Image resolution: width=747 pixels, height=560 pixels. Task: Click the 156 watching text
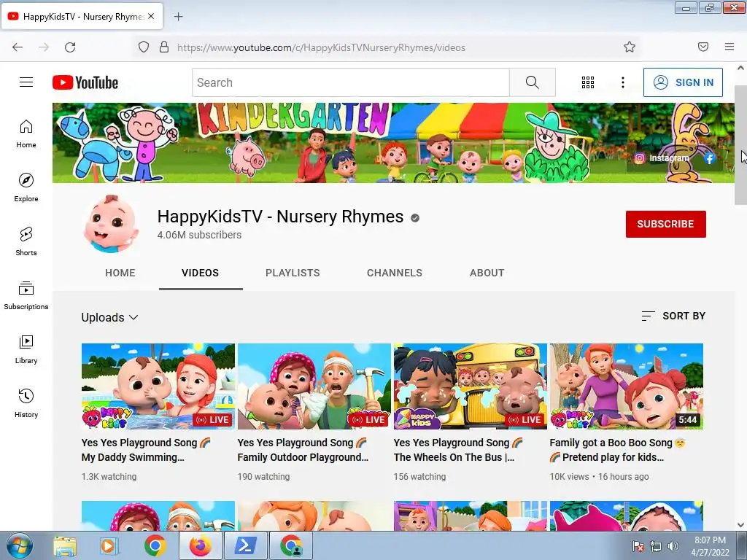coord(419,476)
